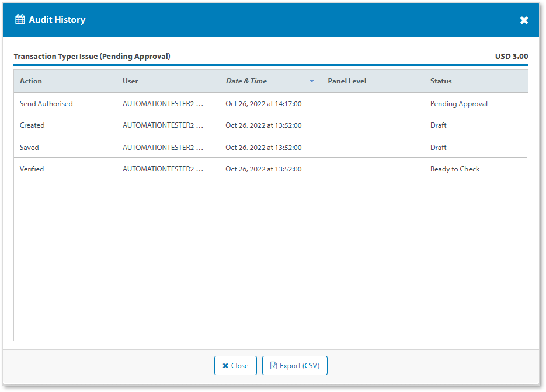Sort by the Status column header
This screenshot has width=546, height=392.
point(441,81)
